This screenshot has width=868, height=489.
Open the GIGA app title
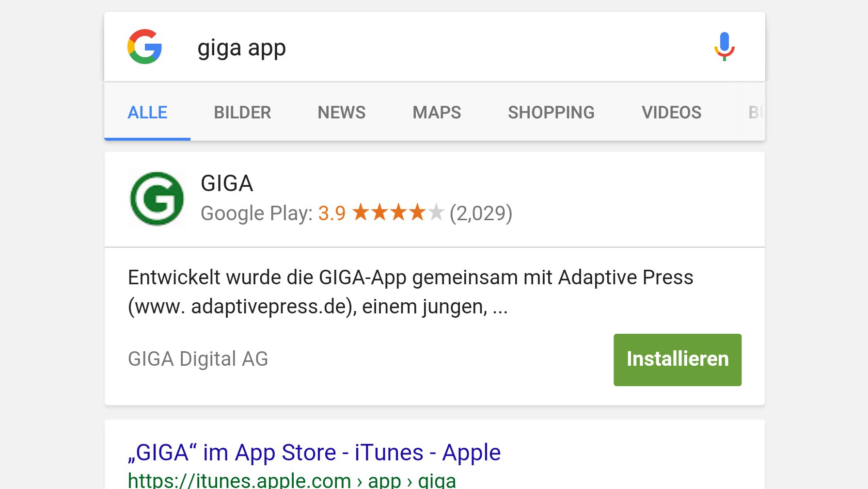click(227, 183)
